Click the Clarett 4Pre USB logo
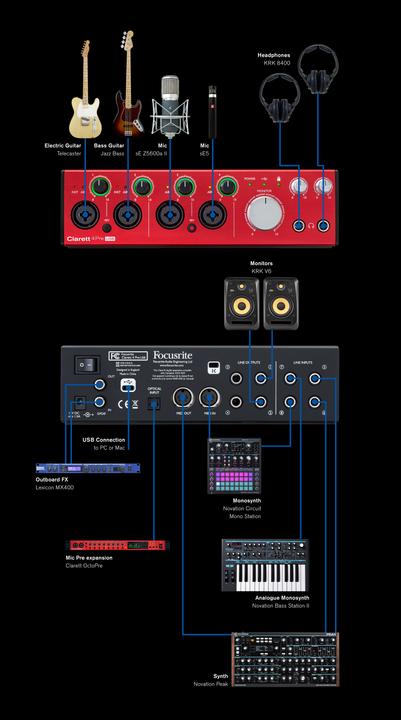The width and height of the screenshot is (401, 720). tap(91, 239)
